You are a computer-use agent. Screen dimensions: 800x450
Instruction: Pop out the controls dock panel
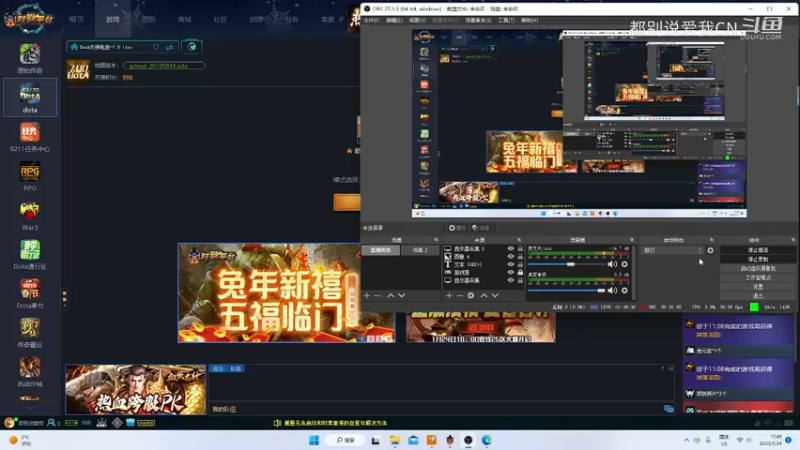[793, 240]
